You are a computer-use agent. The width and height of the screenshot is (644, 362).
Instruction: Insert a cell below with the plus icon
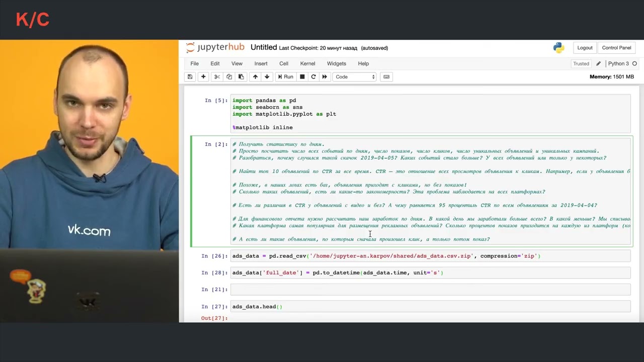(203, 77)
